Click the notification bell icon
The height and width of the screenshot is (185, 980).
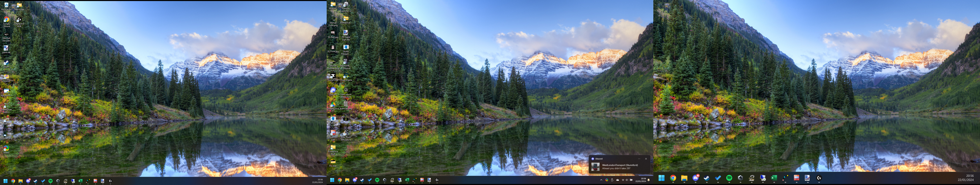tap(649, 180)
